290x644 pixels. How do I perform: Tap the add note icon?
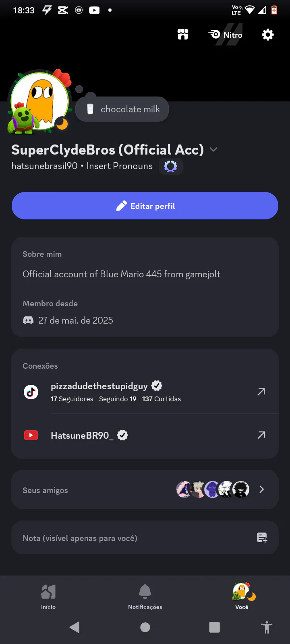click(262, 538)
